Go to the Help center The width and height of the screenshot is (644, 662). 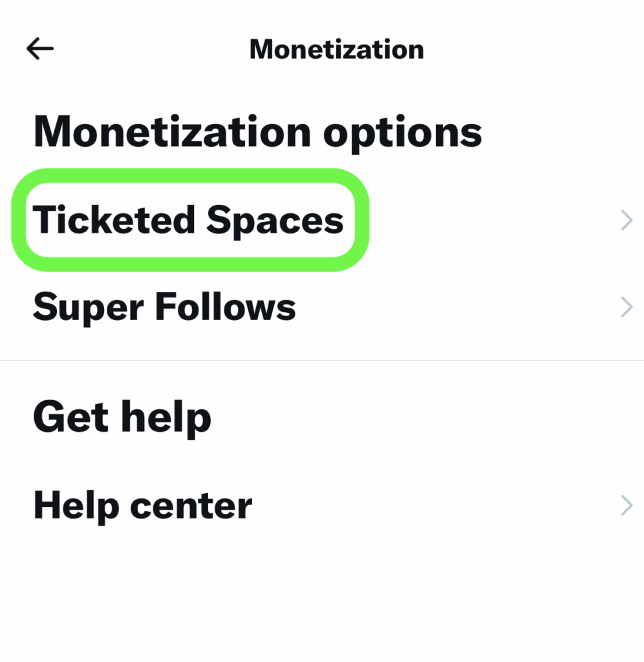click(x=142, y=506)
